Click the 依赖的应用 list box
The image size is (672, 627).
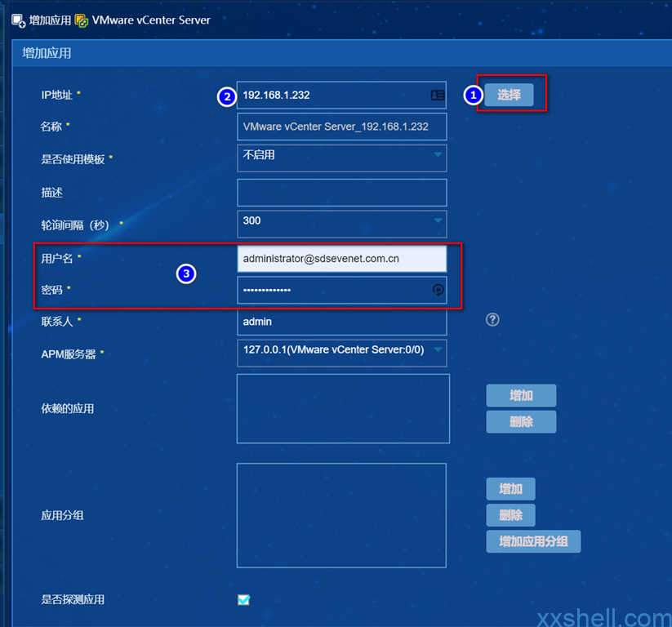coord(343,408)
